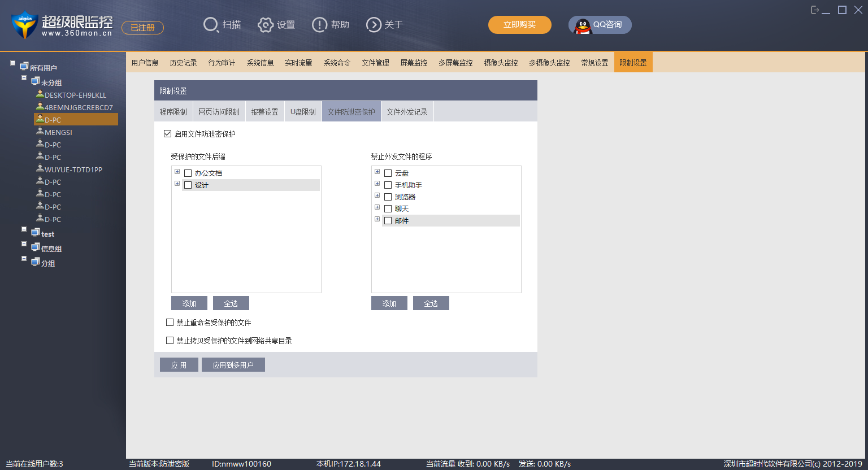The image size is (868, 470).
Task: Disable the file leak protection checkbox
Action: point(167,134)
